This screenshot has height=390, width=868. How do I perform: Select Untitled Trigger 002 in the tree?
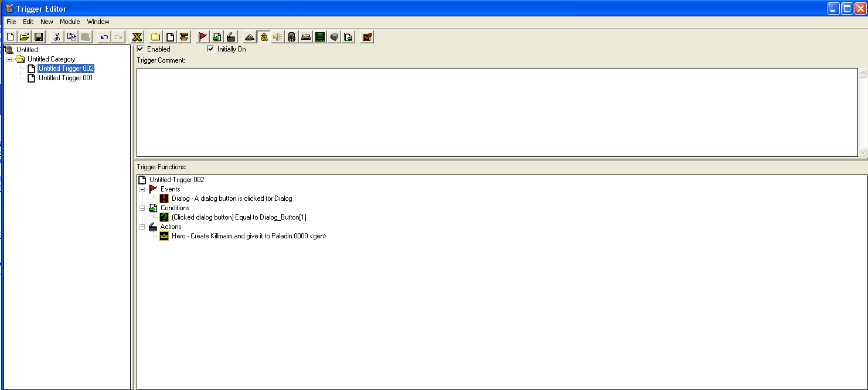[66, 69]
